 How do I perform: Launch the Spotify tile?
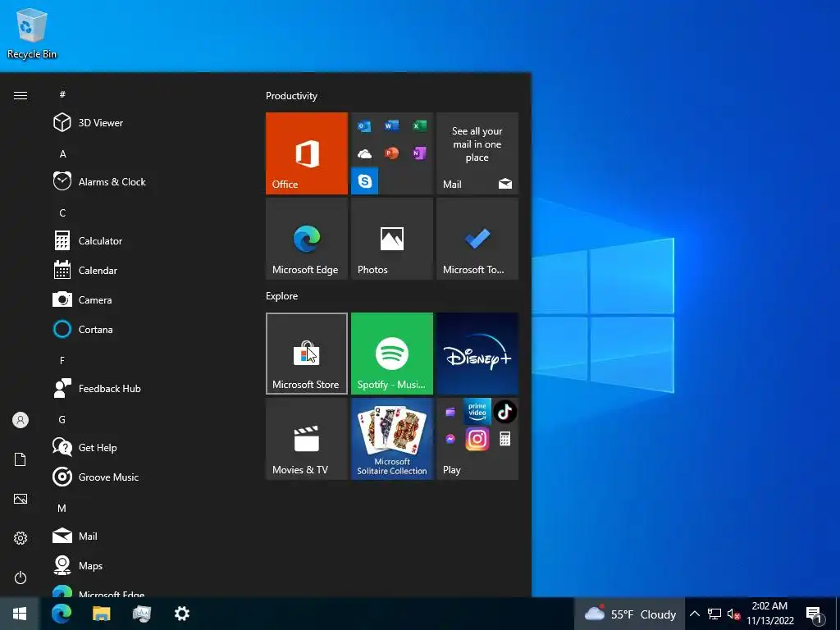[391, 354]
